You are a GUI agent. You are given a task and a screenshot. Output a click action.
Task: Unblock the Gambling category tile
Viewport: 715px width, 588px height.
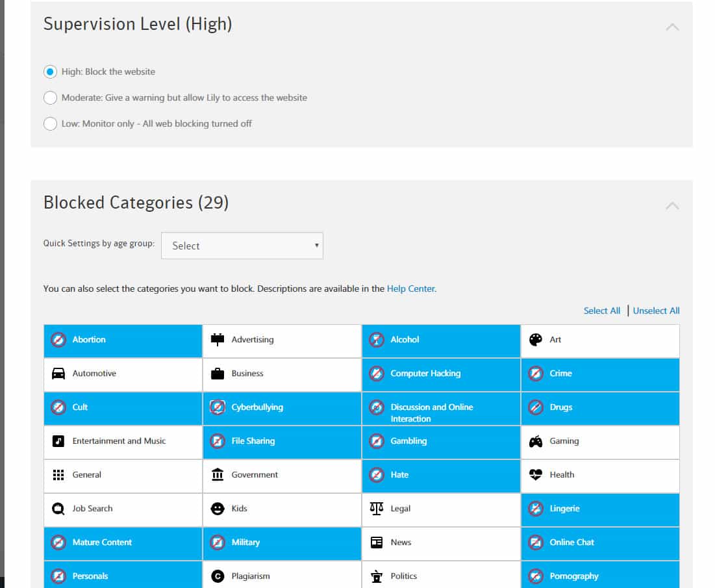[x=441, y=442]
